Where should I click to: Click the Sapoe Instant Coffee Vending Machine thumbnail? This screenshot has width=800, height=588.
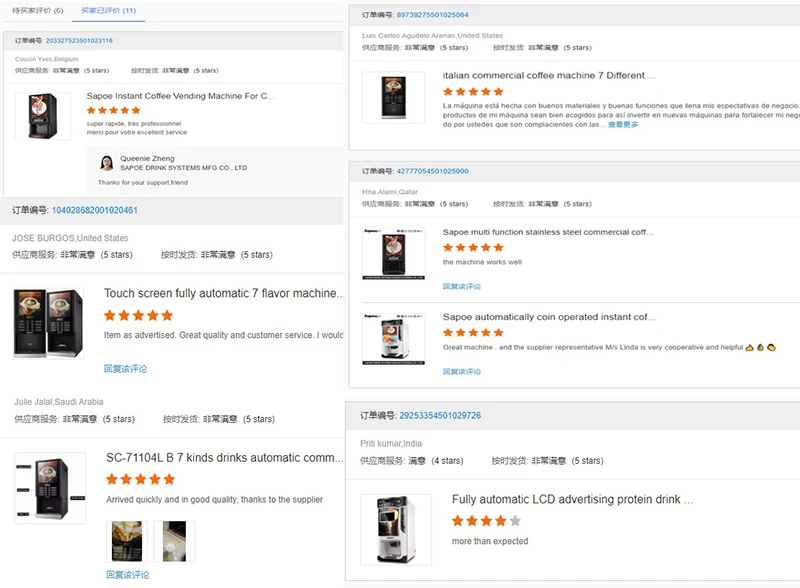[43, 116]
